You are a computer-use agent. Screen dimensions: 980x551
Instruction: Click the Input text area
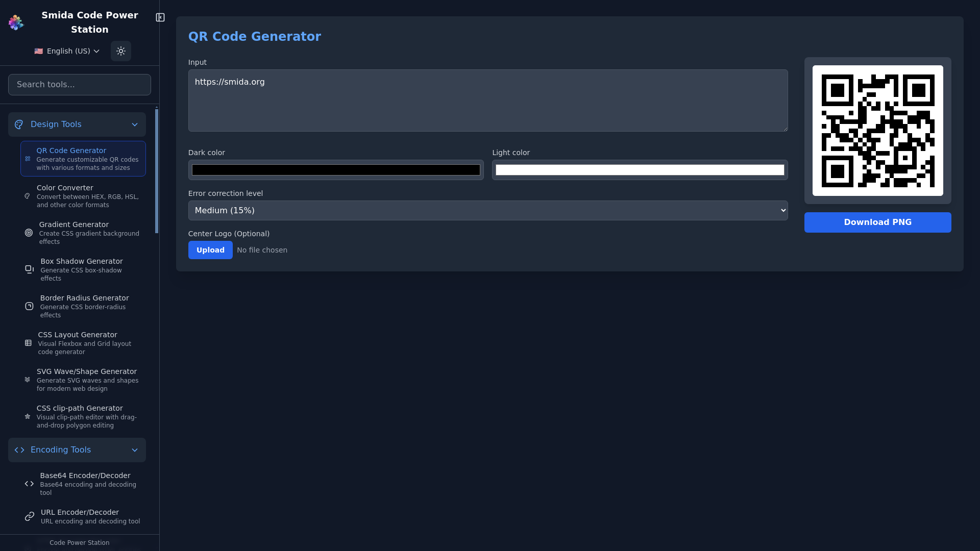coord(488,101)
